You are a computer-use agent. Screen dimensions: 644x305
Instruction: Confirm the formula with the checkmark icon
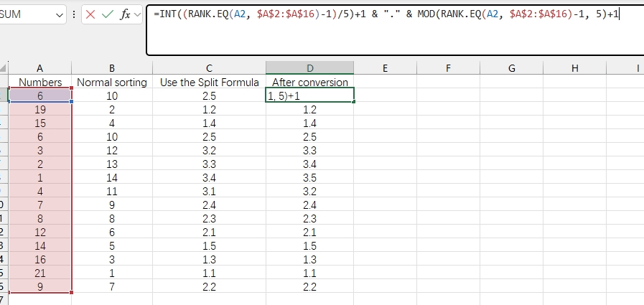[108, 15]
